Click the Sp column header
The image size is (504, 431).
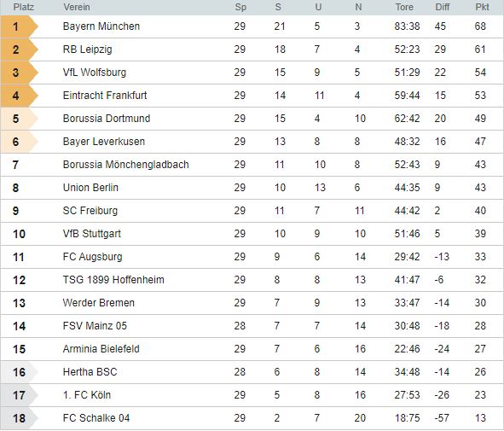pyautogui.click(x=240, y=7)
